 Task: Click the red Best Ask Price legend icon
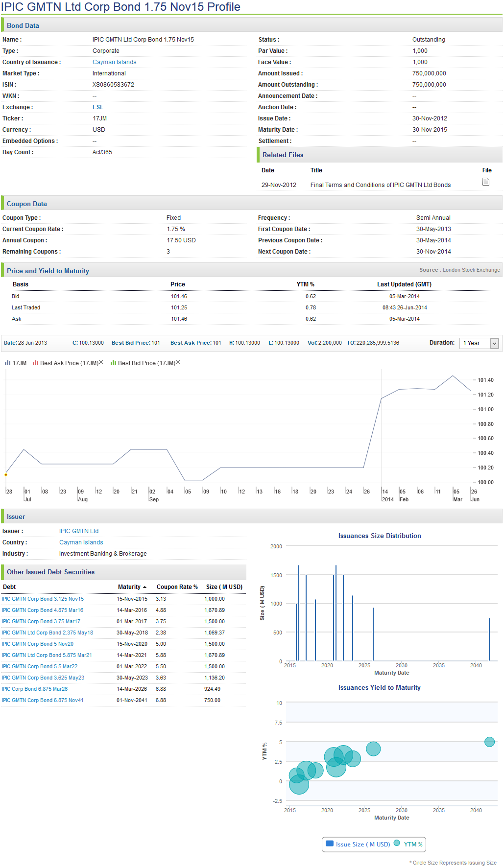click(35, 363)
